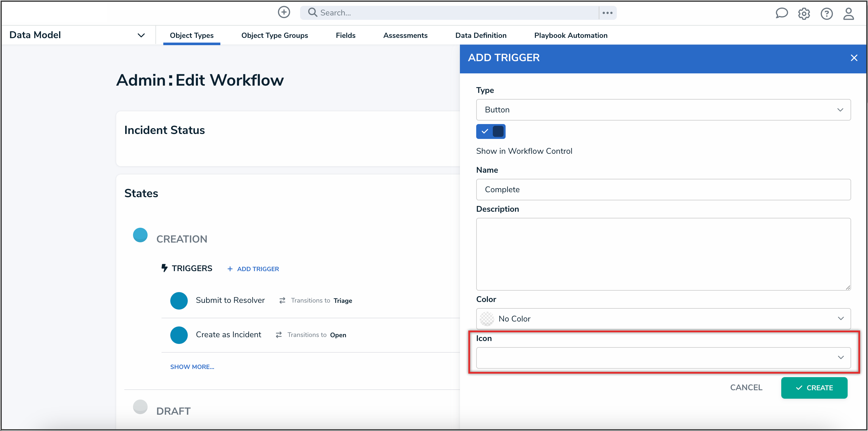Click the Submit to Resolver trigger circle
The width and height of the screenshot is (868, 431).
(x=179, y=301)
